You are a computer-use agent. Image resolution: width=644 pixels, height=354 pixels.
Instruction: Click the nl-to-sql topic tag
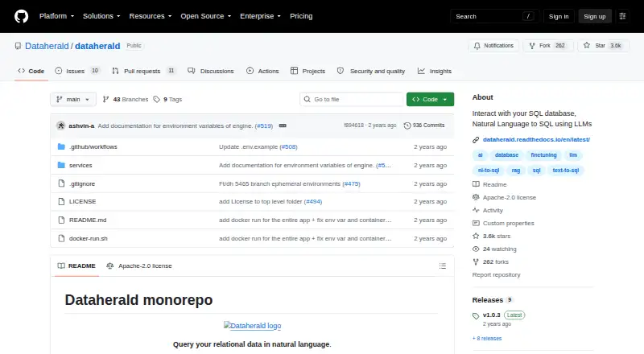(x=489, y=170)
